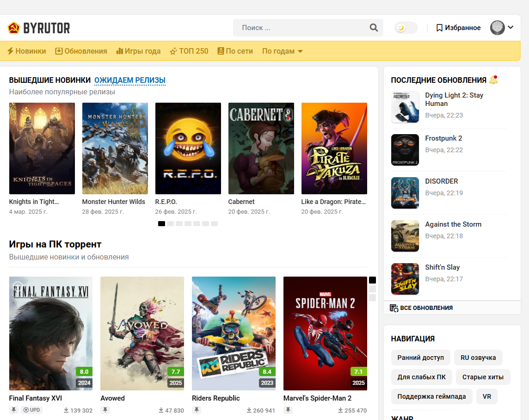Click the Избранное bookmark icon
The width and height of the screenshot is (529, 420).
pyautogui.click(x=439, y=28)
